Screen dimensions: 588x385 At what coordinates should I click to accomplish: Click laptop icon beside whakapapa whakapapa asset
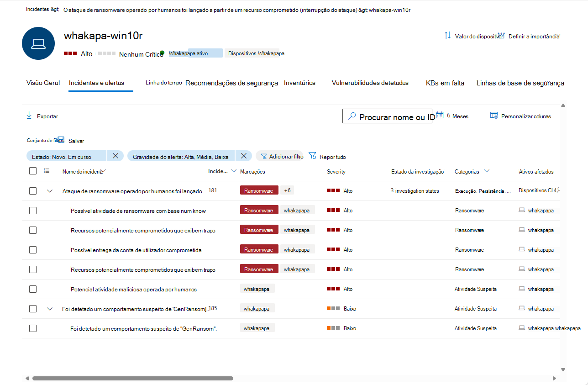(x=522, y=328)
